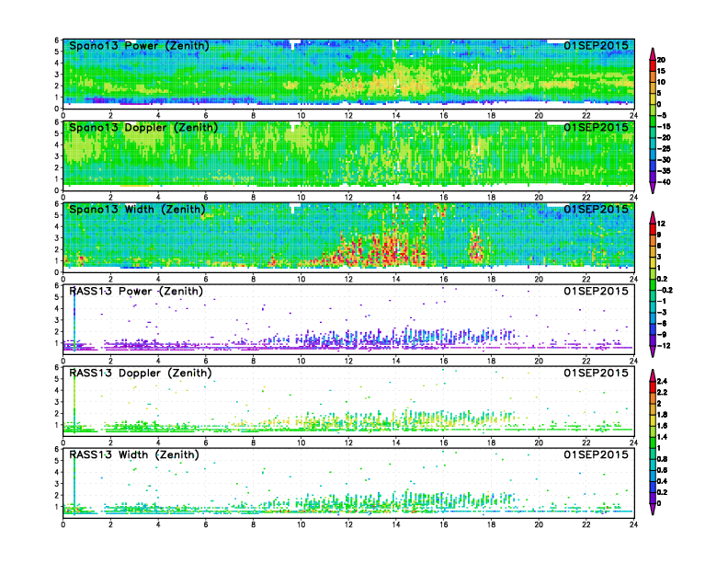
Task: Click hour 18 tick under RASS13 Power panel
Action: 491,361
